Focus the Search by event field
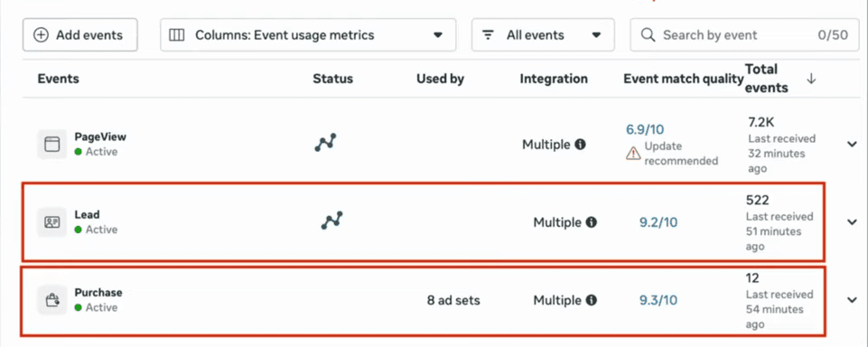This screenshot has width=868, height=347. click(x=744, y=35)
